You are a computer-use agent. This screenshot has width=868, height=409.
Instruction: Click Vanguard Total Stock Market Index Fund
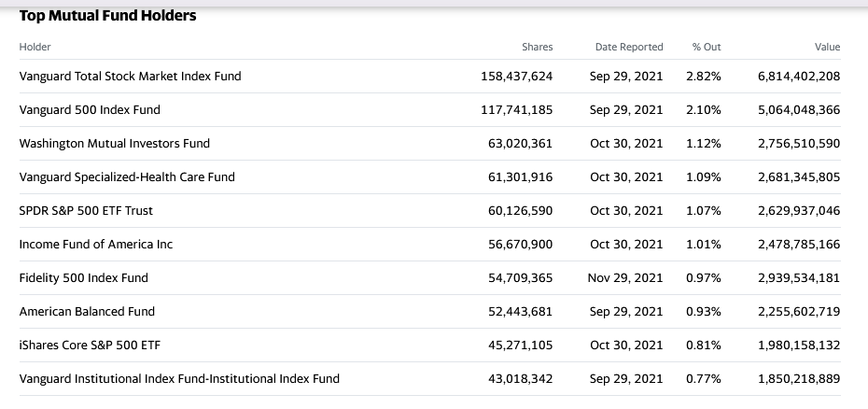click(130, 76)
